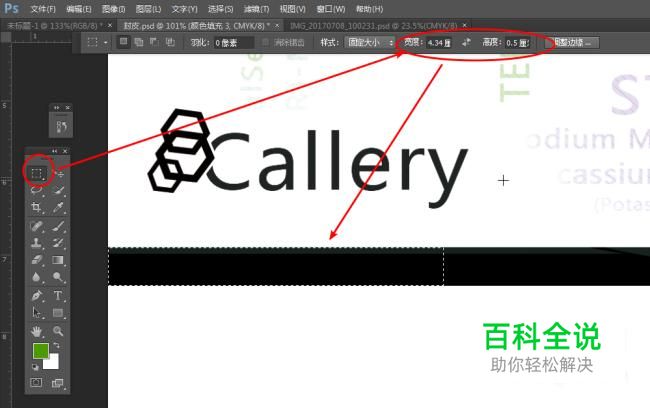Close the IMG_20170708_100231.psd tab

click(x=465, y=26)
